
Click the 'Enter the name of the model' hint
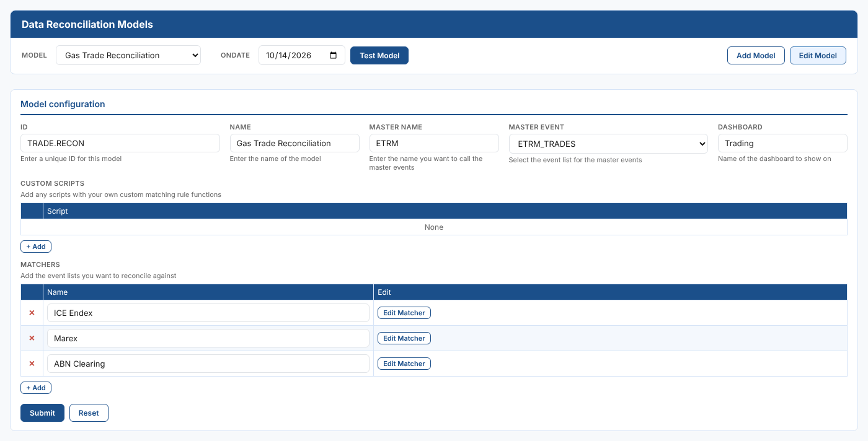click(x=275, y=159)
